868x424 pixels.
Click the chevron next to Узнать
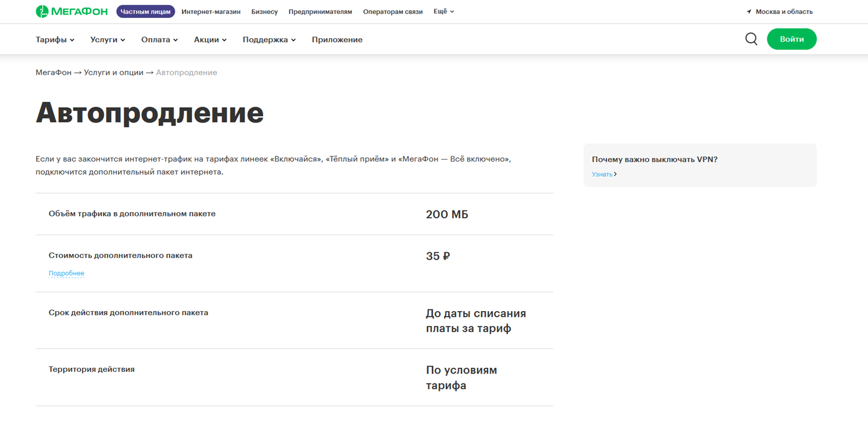615,174
